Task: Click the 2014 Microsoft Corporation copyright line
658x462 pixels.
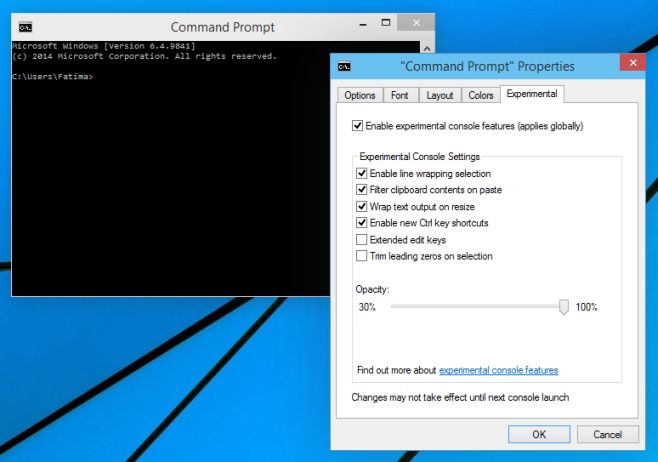Action: (x=144, y=56)
